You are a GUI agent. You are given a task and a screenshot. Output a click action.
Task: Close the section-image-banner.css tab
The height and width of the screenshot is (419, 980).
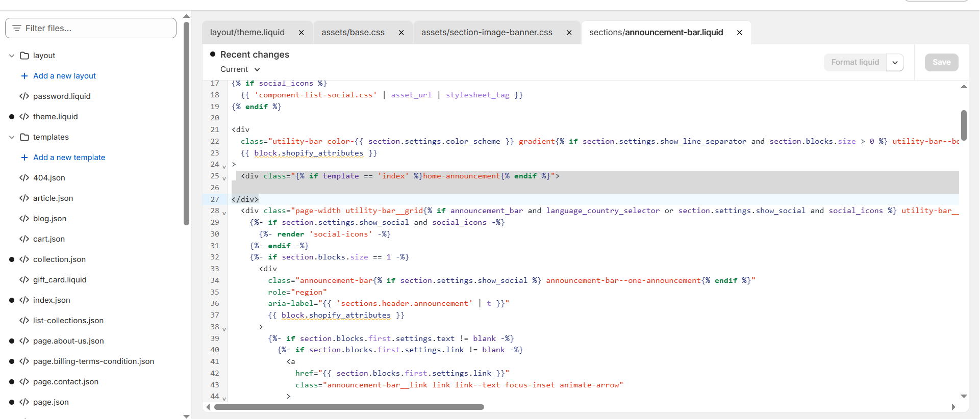[x=569, y=33]
